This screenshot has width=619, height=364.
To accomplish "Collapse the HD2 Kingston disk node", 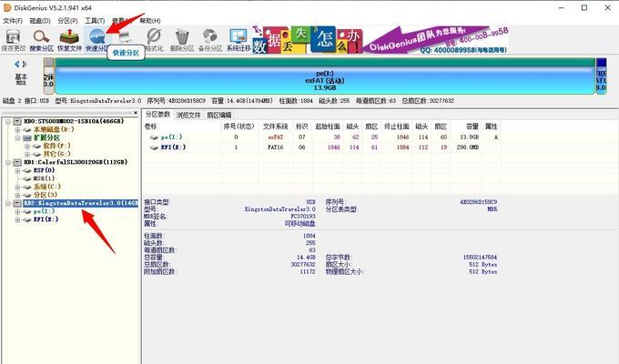I will pyautogui.click(x=8, y=203).
